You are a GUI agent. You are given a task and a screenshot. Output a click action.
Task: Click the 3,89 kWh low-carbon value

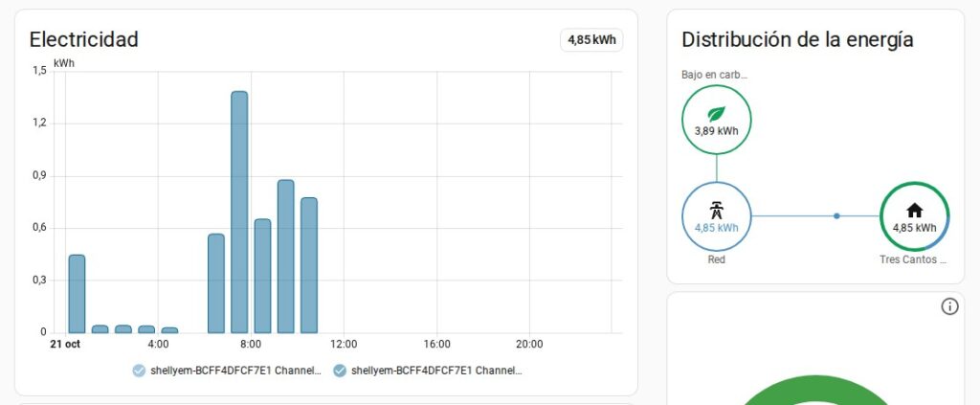click(716, 131)
